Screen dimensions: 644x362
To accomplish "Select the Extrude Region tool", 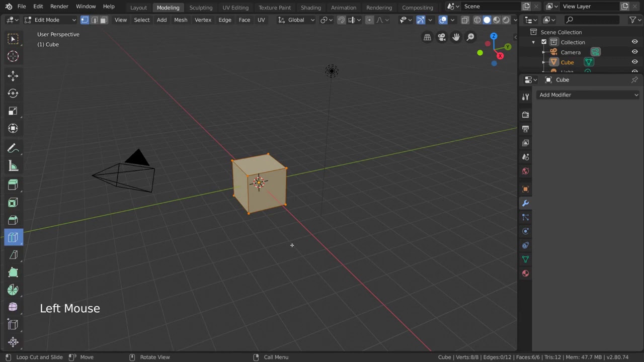I will [x=13, y=185].
